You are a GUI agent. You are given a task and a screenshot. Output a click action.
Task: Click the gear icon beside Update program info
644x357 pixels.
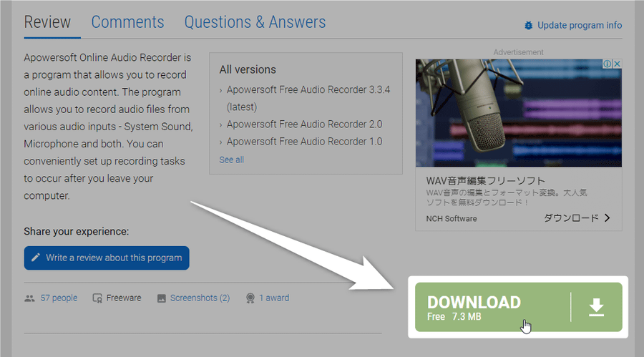click(529, 26)
